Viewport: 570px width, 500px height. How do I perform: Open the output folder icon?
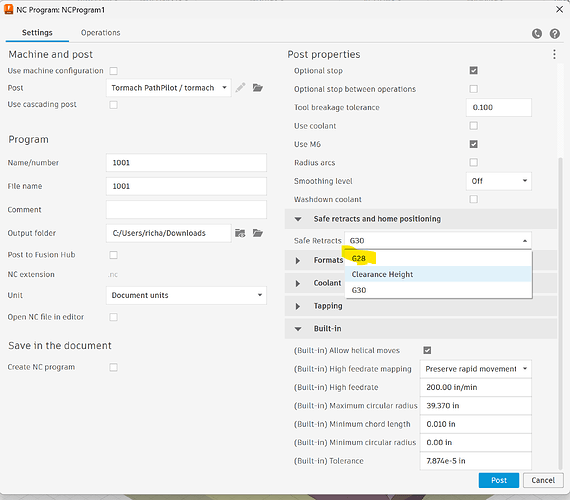tap(258, 233)
